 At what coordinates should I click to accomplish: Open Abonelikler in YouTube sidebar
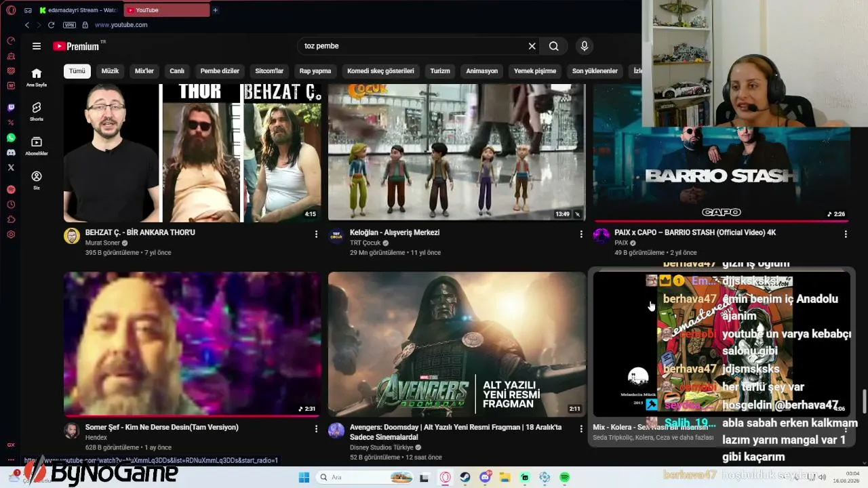pyautogui.click(x=37, y=146)
